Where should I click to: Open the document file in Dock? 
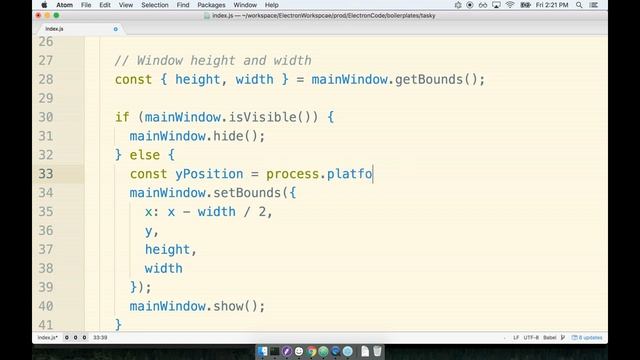point(365,351)
